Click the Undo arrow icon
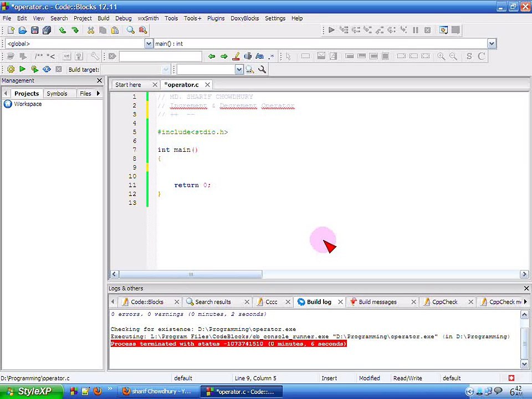The image size is (532, 399). pos(63,30)
